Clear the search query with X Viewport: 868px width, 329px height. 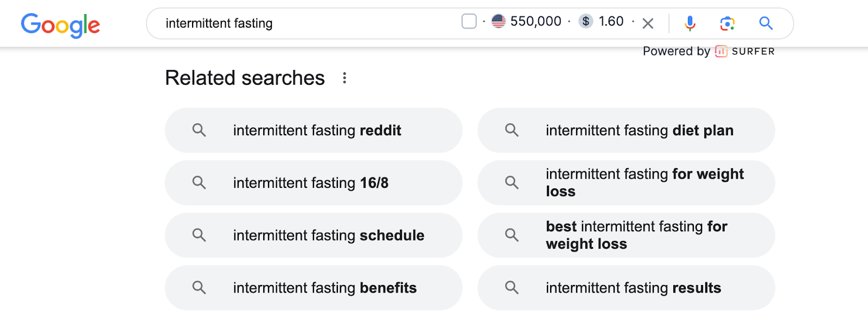point(648,23)
